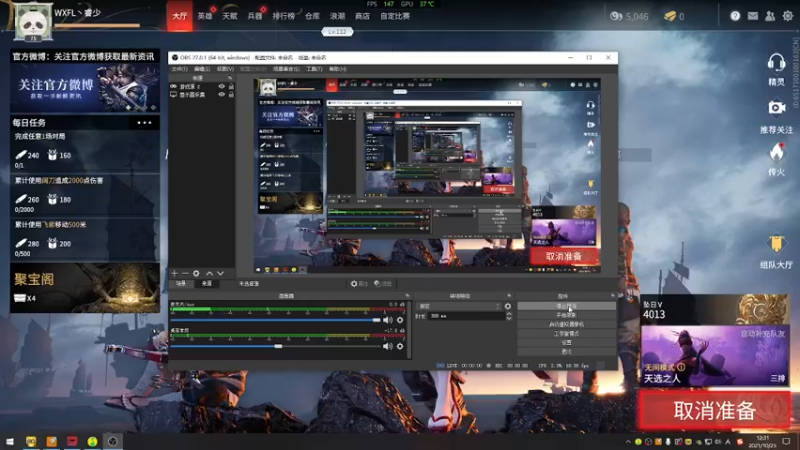
Task: Toggle lock of 游戏源 source
Action: (231, 87)
